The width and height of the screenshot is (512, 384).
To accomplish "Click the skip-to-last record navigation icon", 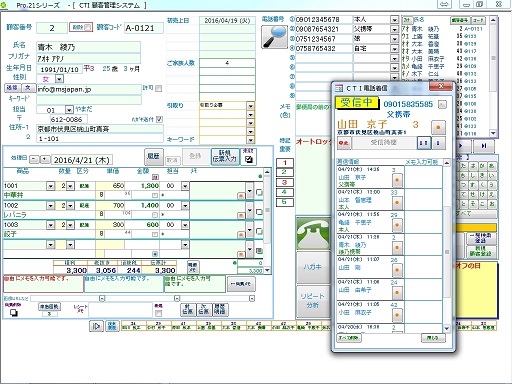I will tap(484, 146).
